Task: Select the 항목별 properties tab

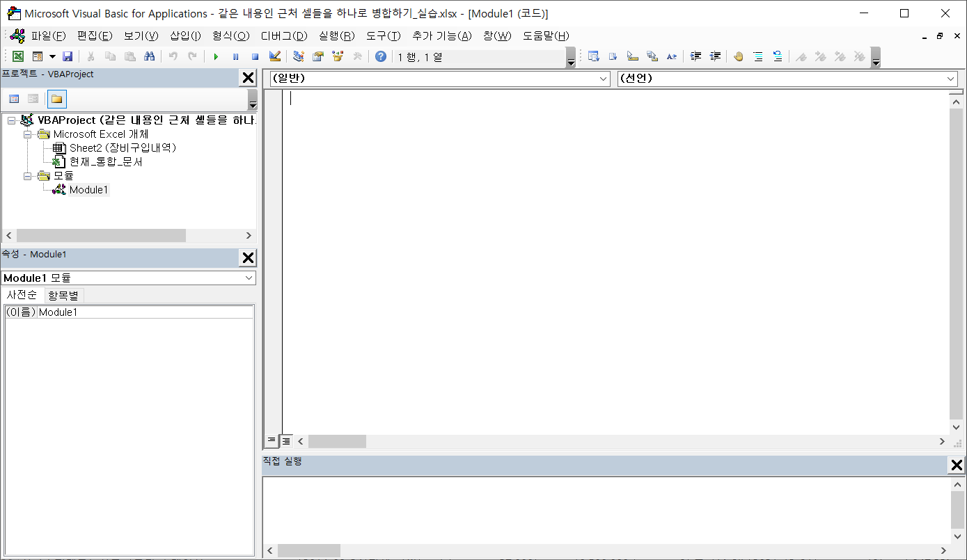Action: pos(63,296)
